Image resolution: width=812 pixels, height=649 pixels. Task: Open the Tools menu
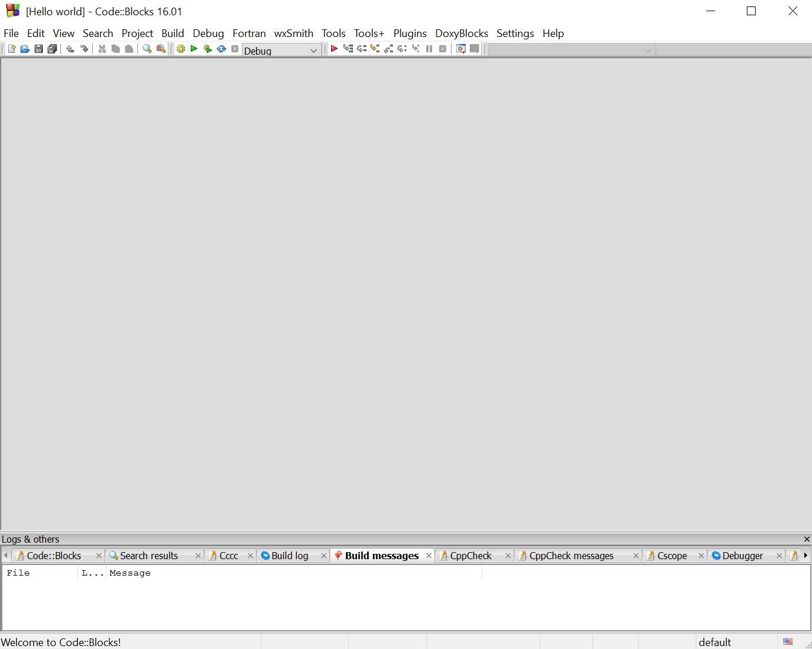[333, 33]
